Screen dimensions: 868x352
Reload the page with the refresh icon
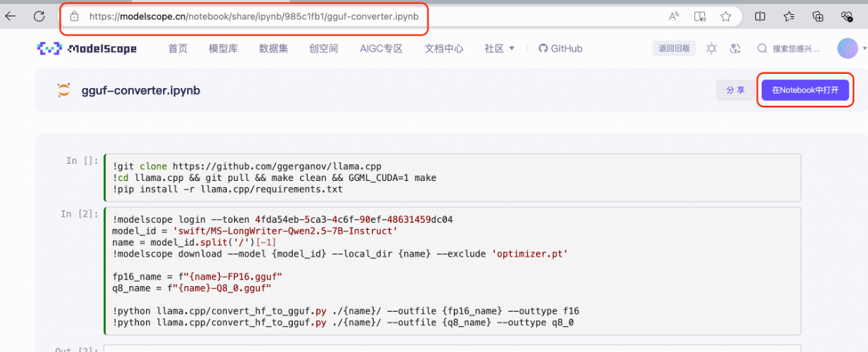coord(39,16)
